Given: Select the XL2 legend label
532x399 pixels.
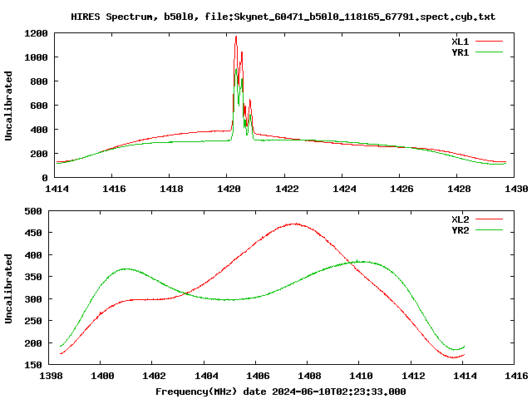Looking at the screenshot, I should click(x=460, y=219).
